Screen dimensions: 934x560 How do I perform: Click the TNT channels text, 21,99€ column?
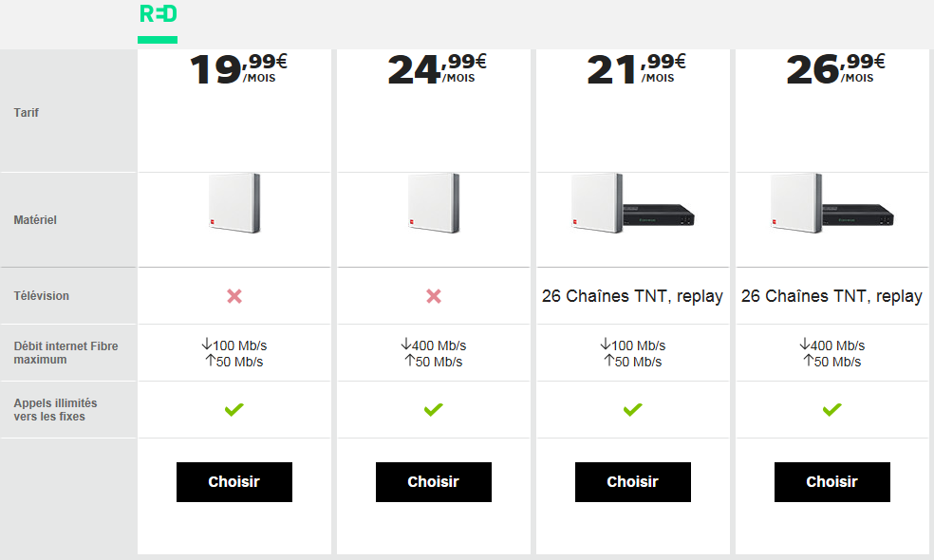tap(633, 296)
